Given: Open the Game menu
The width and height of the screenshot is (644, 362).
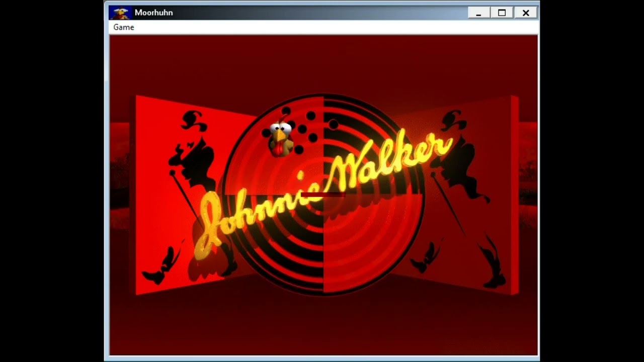Looking at the screenshot, I should 124,27.
